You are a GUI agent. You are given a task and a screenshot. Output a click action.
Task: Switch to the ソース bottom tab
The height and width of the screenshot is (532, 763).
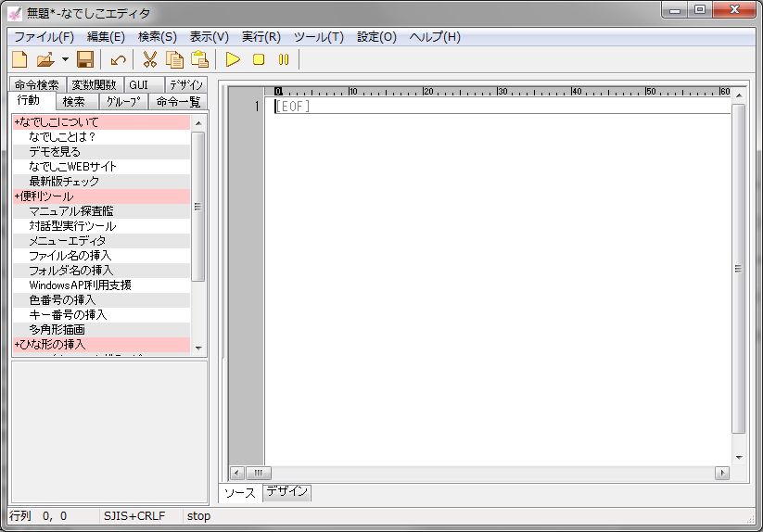pyautogui.click(x=240, y=493)
